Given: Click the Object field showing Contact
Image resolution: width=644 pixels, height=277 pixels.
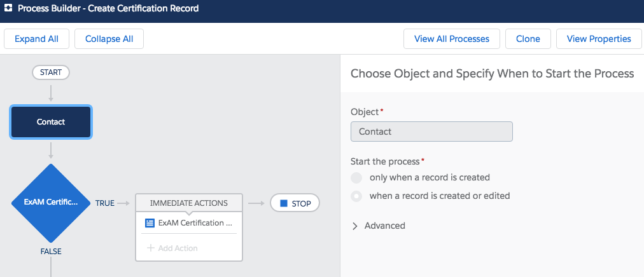Looking at the screenshot, I should pyautogui.click(x=431, y=132).
